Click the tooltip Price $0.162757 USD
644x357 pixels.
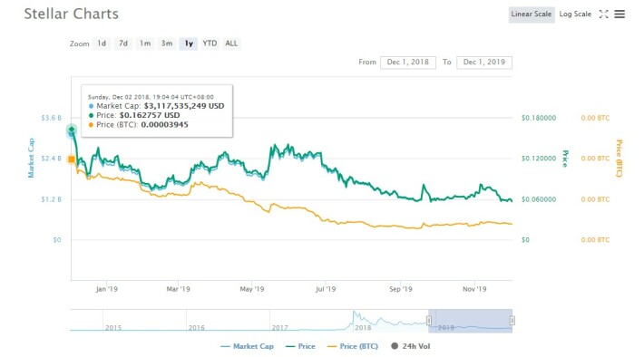point(150,115)
